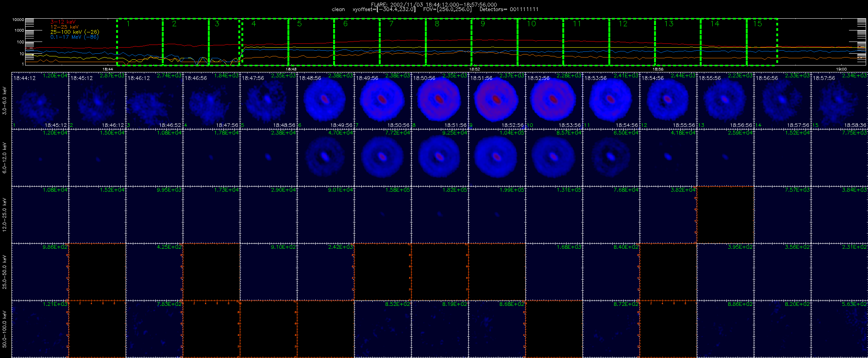Click the 0.1-17 MeV (-86) legend entry
The width and height of the screenshot is (868, 358).
(74, 37)
